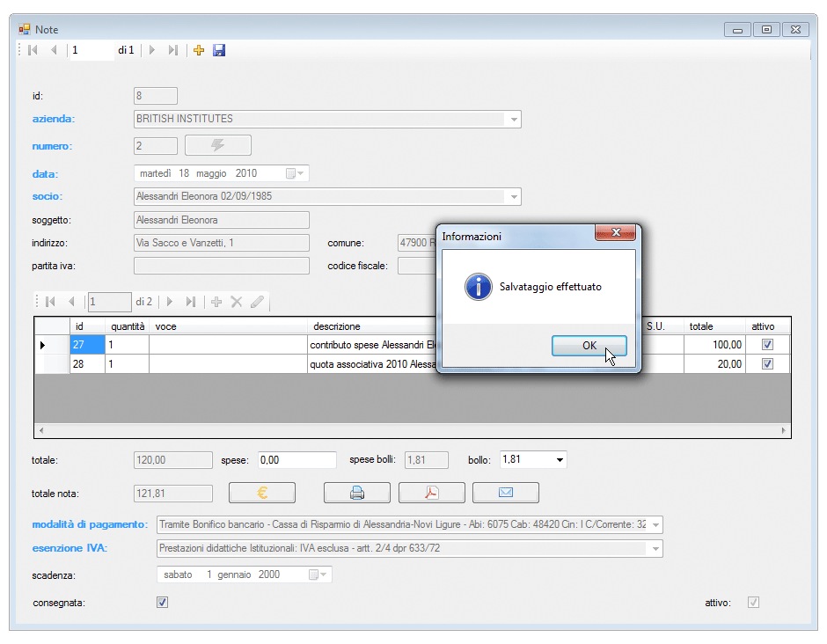827x644 pixels.
Task: Open the bollo 1,81 dropdown
Action: [560, 460]
